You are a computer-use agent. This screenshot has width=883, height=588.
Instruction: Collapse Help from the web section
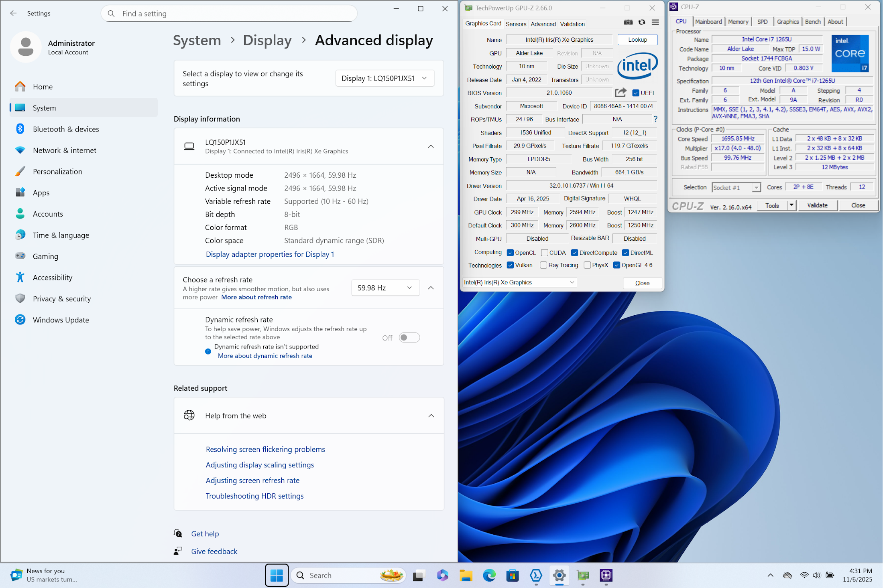point(431,416)
